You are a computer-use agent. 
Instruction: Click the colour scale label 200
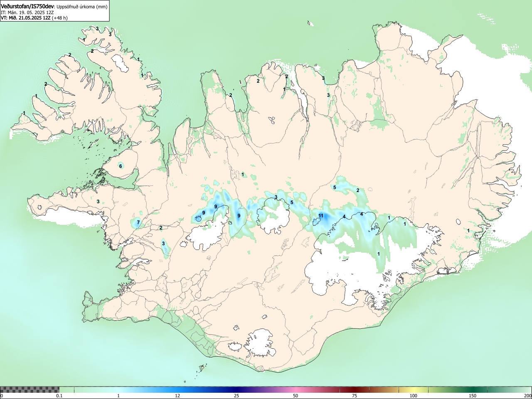coord(527,396)
